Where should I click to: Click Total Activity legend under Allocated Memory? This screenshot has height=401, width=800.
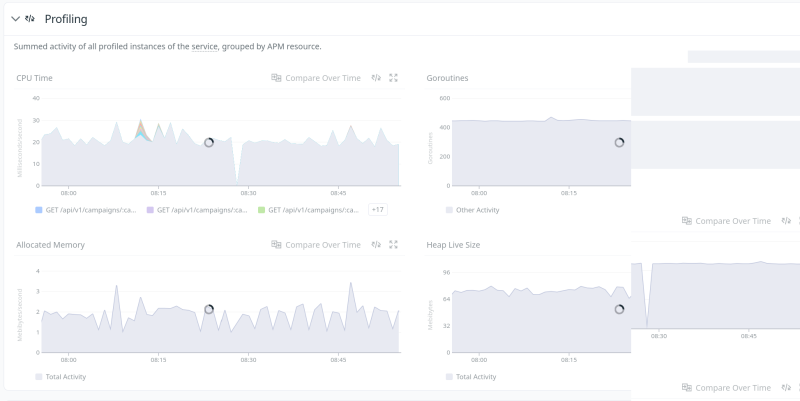click(x=62, y=377)
